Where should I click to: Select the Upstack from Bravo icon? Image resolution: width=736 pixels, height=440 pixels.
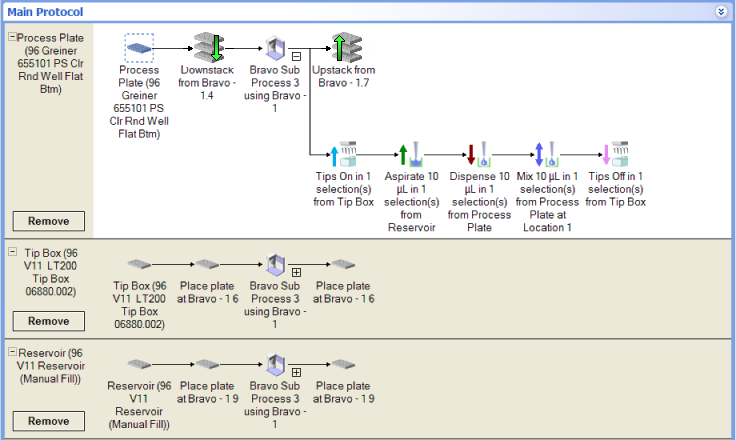click(345, 47)
